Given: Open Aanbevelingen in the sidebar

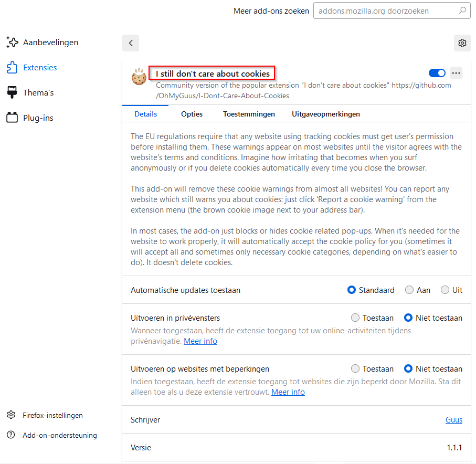Looking at the screenshot, I should click(51, 43).
